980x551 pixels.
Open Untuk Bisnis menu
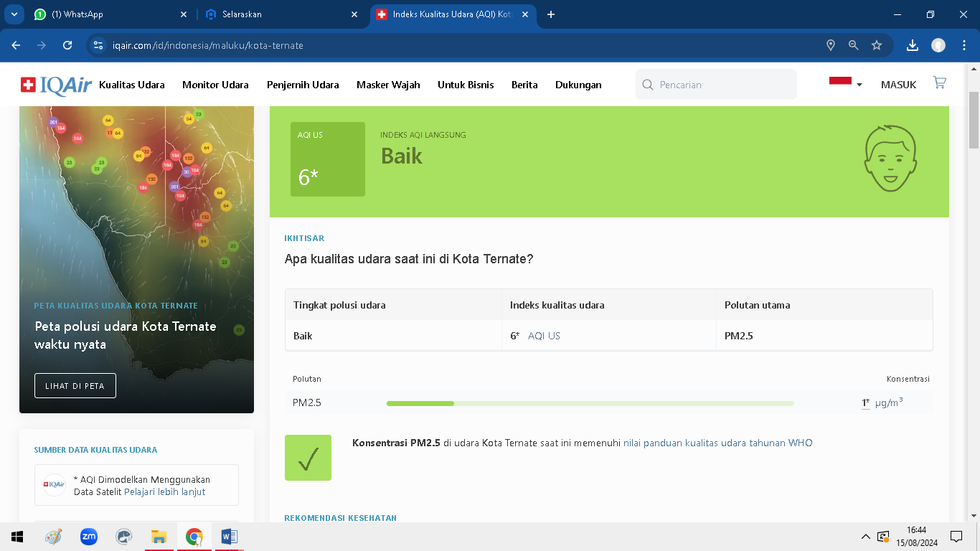[466, 85]
